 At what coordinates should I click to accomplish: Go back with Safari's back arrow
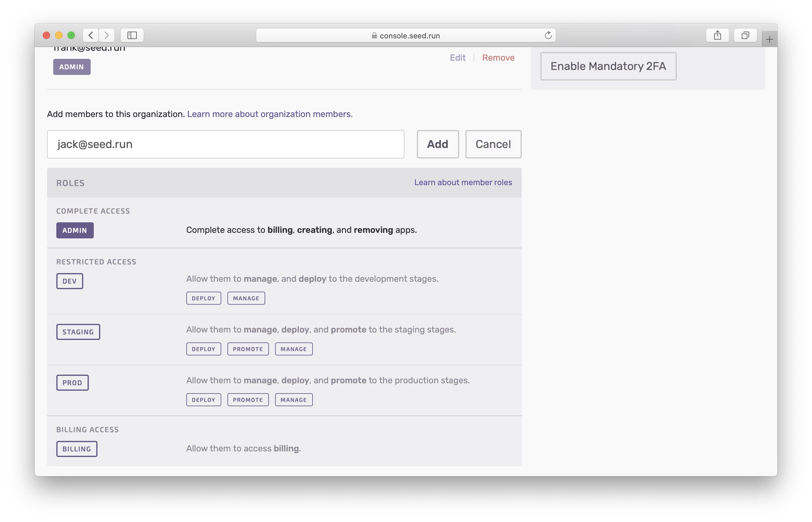pyautogui.click(x=90, y=35)
